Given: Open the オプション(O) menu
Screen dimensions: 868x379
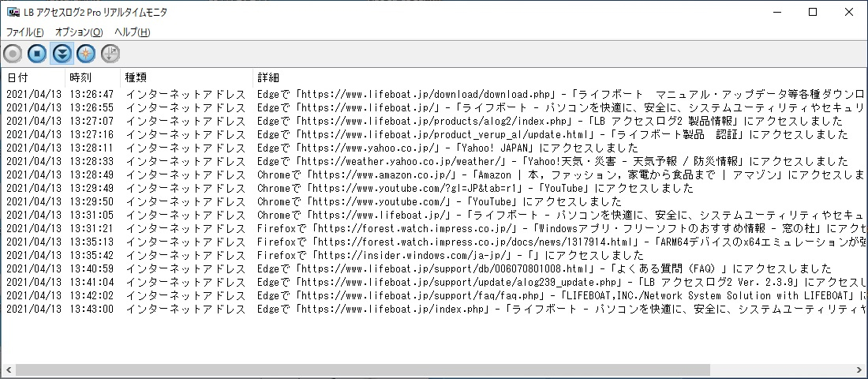Looking at the screenshot, I should (x=79, y=32).
